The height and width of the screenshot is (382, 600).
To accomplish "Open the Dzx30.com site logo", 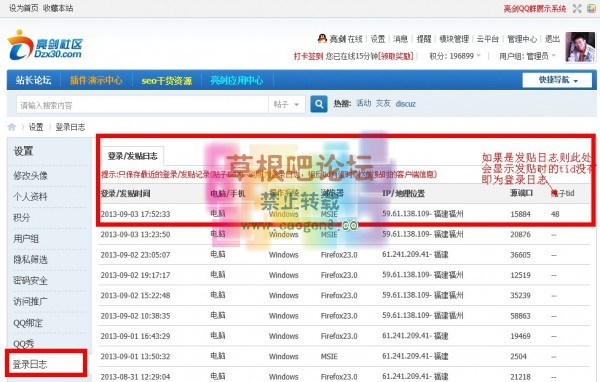I will [45, 45].
